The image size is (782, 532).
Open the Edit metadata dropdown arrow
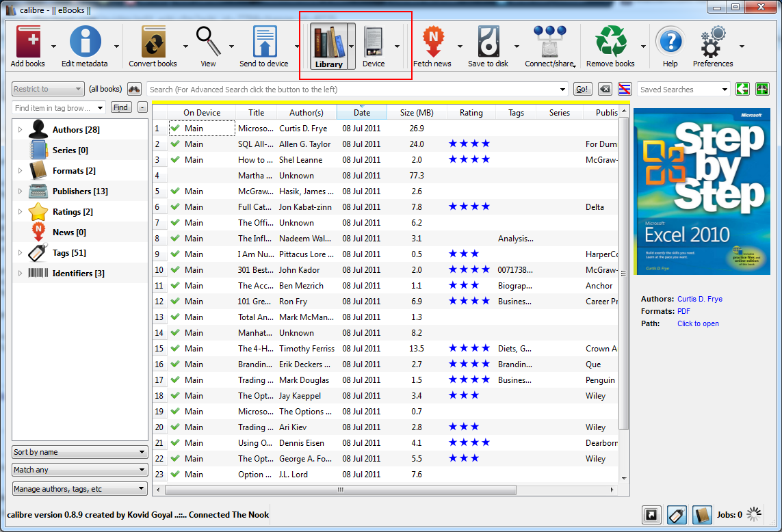(x=116, y=46)
